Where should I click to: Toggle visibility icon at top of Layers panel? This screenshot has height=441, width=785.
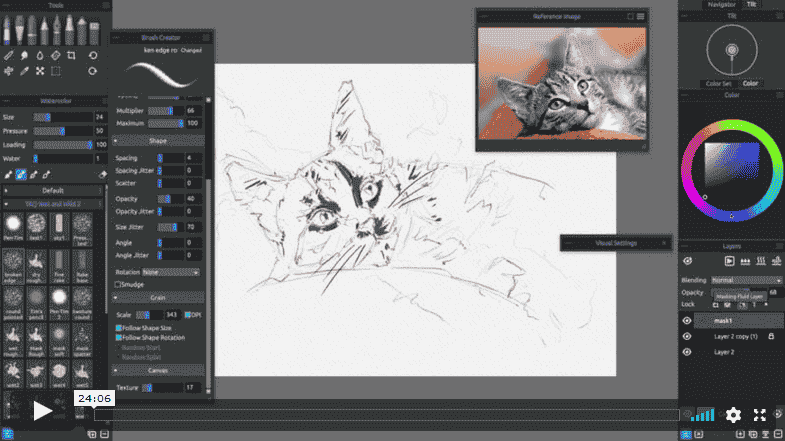pyautogui.click(x=687, y=261)
